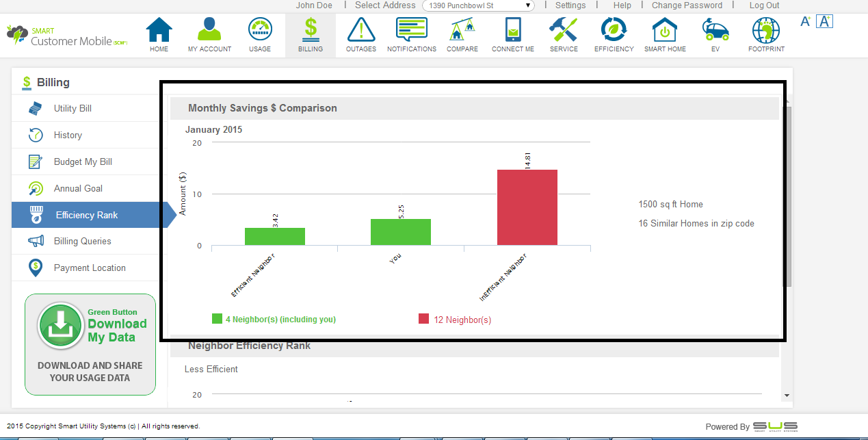Click the scroll down arrow on page

click(x=787, y=396)
